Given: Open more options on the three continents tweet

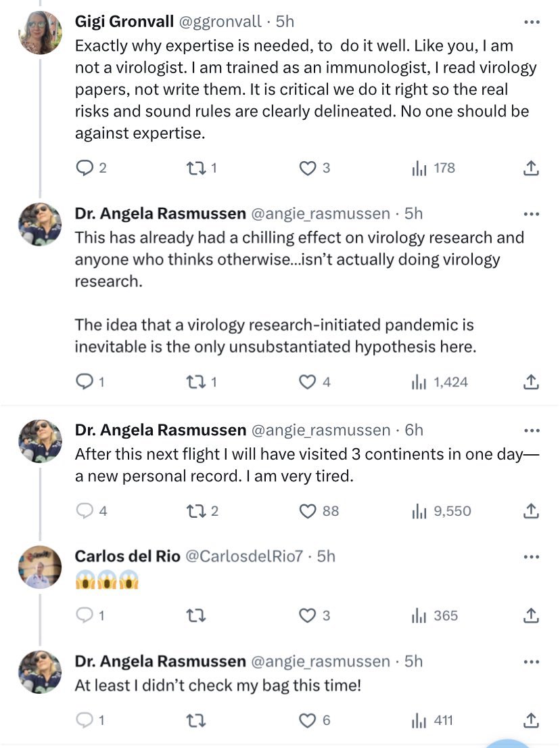Looking at the screenshot, I should pos(532,431).
